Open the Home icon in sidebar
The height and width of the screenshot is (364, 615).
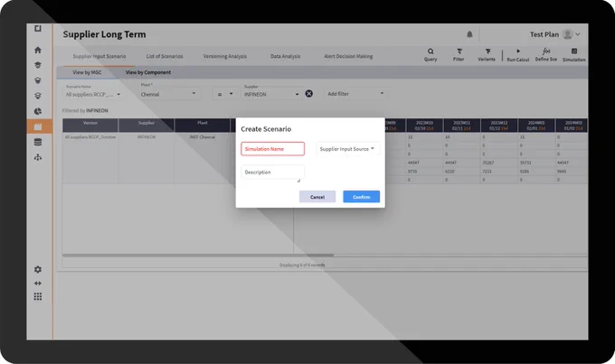coord(38,50)
